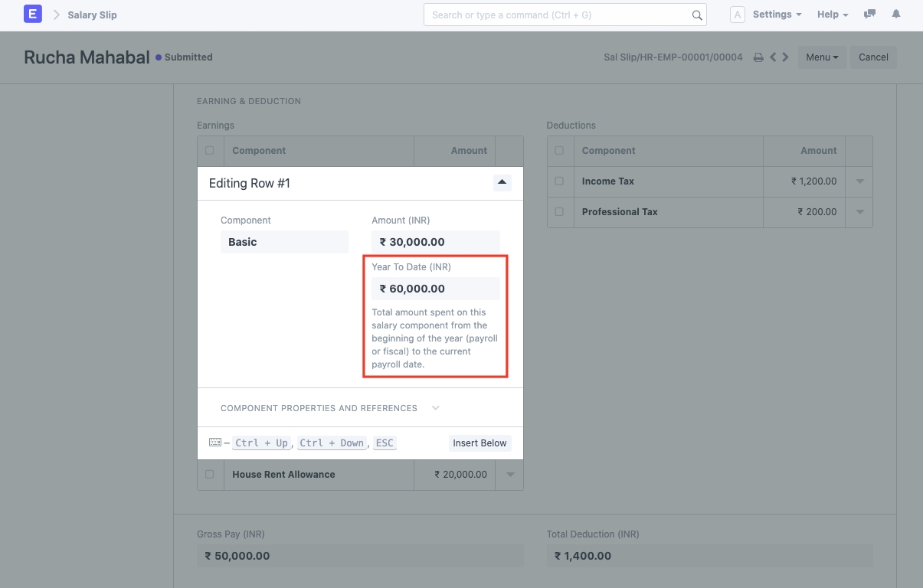Go to next salary slip arrow
This screenshot has height=588, width=923.
(785, 57)
